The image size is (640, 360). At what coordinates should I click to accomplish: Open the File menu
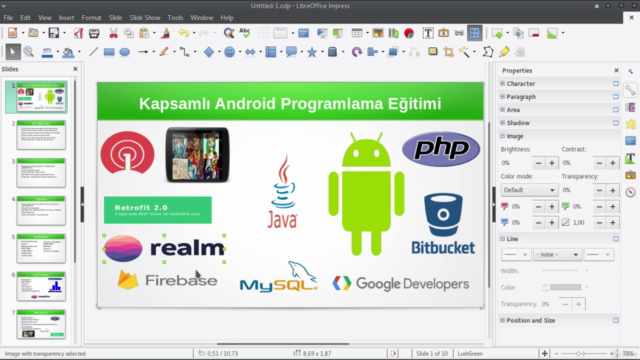pyautogui.click(x=8, y=18)
